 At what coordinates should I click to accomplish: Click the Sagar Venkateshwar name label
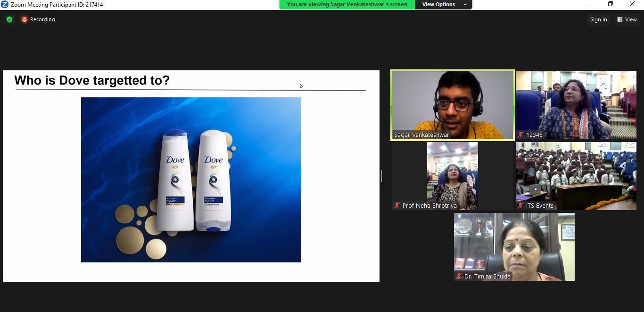point(421,135)
